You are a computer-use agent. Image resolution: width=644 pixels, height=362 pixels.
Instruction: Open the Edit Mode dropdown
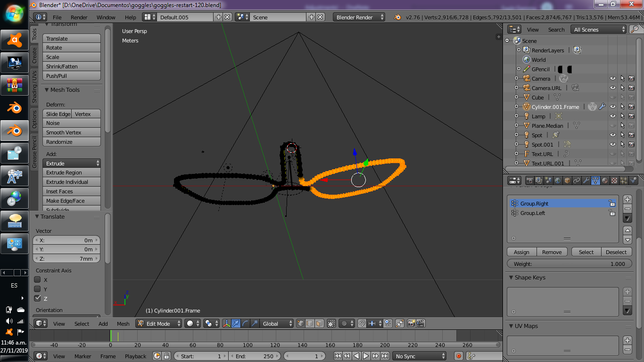[x=159, y=323]
